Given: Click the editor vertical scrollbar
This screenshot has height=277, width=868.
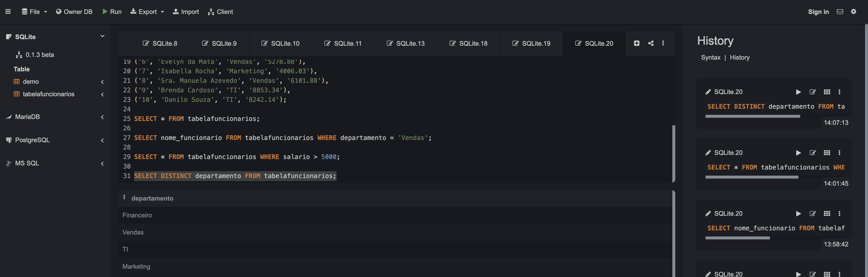Looking at the screenshot, I should tap(674, 153).
